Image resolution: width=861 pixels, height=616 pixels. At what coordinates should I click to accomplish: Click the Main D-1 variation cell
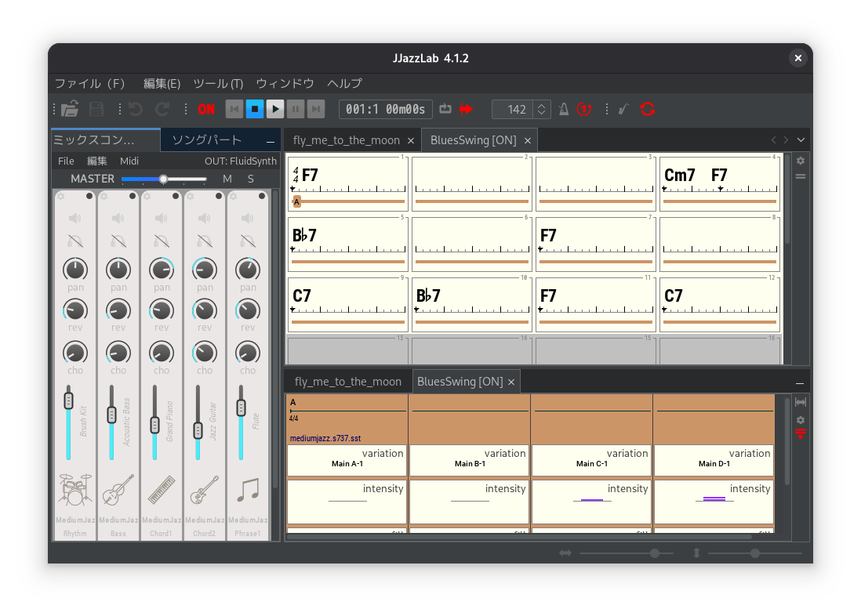pyautogui.click(x=714, y=460)
